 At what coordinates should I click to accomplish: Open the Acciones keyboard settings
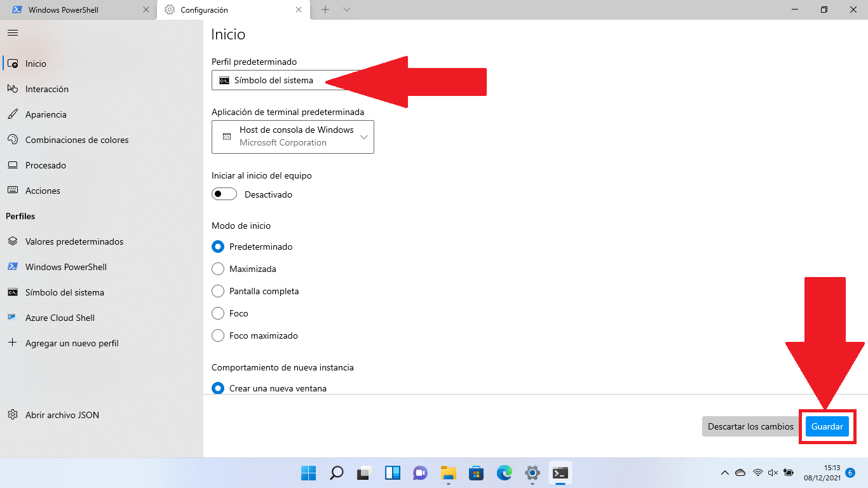(x=102, y=191)
